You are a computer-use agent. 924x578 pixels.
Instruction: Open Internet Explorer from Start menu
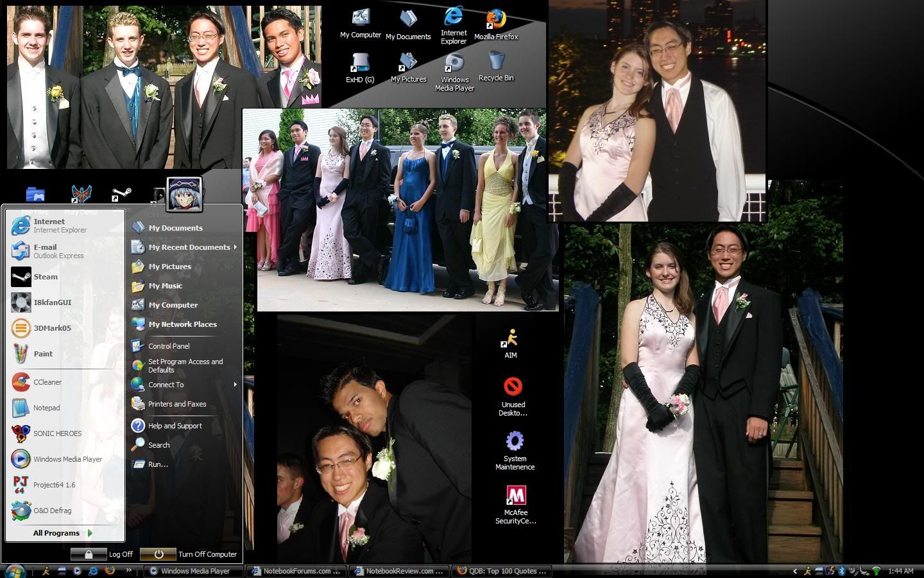pos(64,225)
